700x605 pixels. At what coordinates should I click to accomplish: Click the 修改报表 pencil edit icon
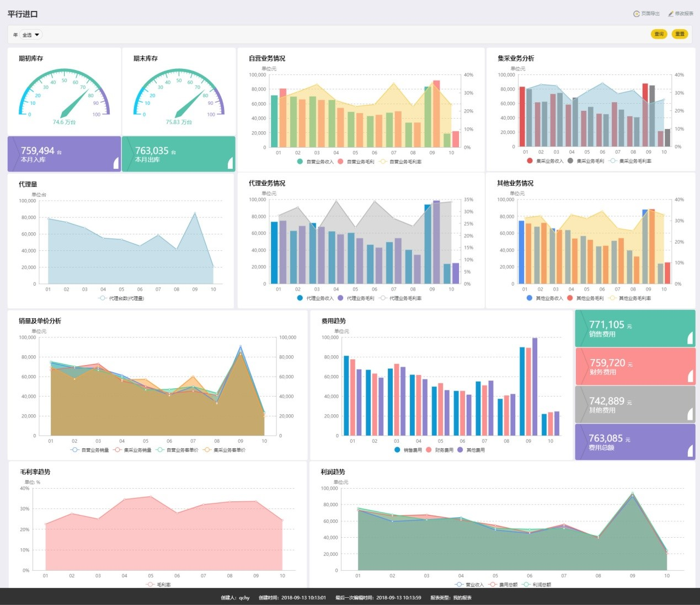click(671, 14)
